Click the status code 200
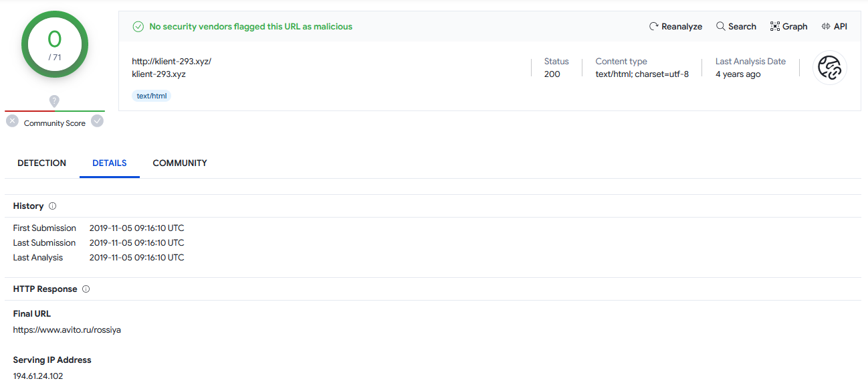Screen dimensions: 868x389 [552, 74]
